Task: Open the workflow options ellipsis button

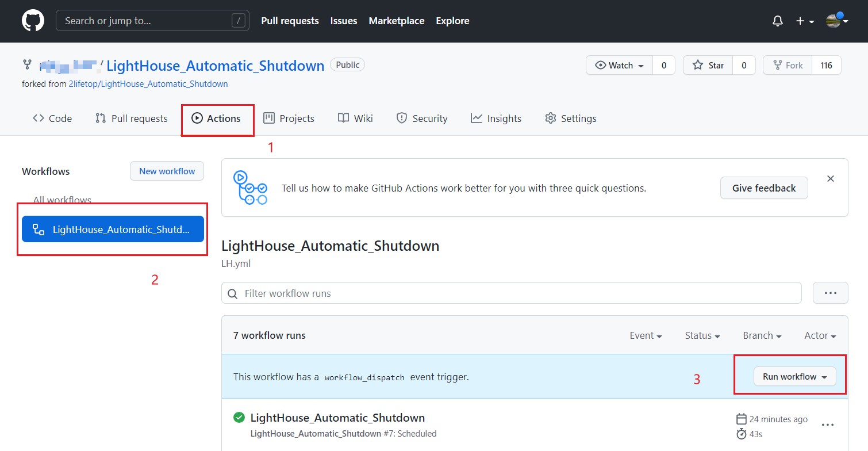Action: pyautogui.click(x=831, y=293)
